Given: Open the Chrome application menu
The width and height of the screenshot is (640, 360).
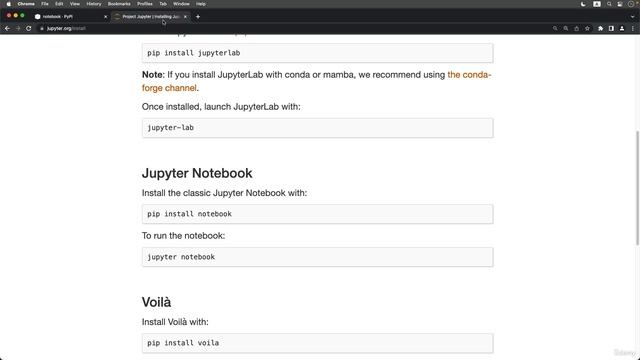Looking at the screenshot, I should click(x=26, y=4).
